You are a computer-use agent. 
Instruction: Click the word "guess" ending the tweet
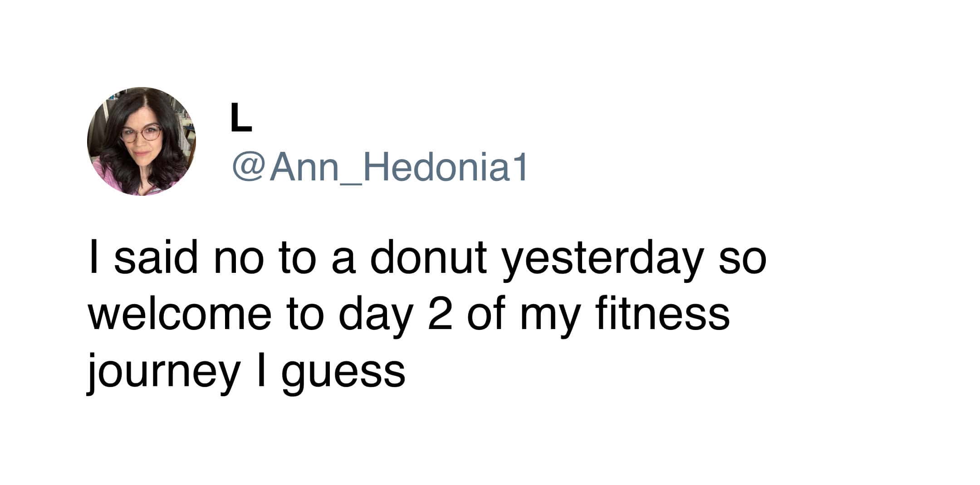click(343, 373)
